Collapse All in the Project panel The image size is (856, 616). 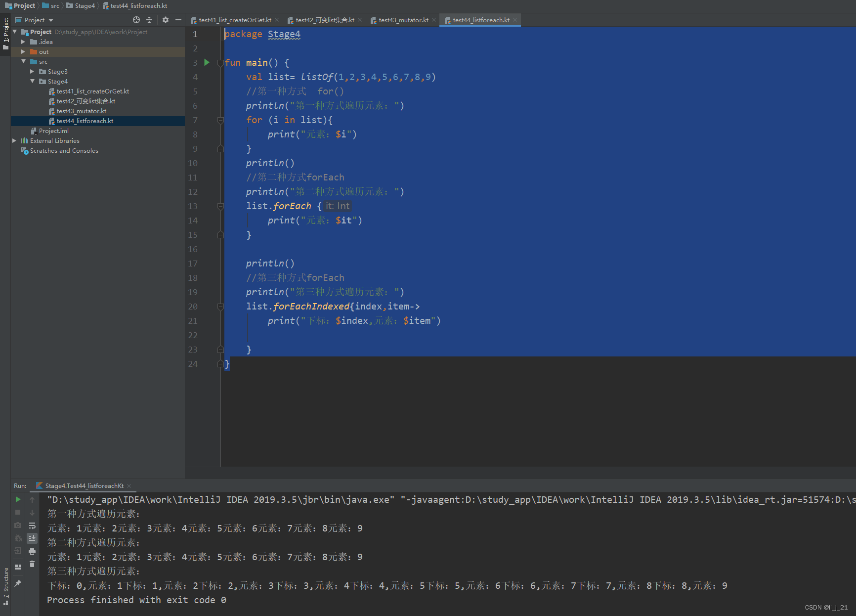point(149,20)
